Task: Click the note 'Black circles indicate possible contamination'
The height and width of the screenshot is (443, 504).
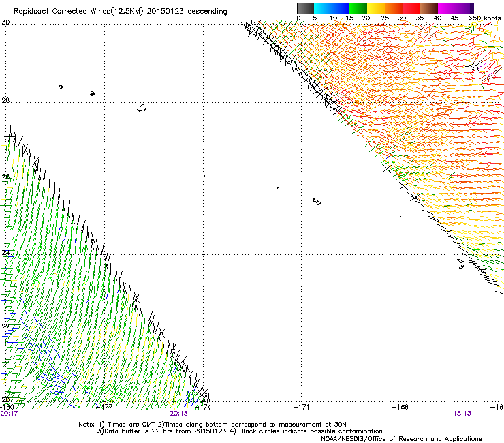Action: pyautogui.click(x=311, y=431)
